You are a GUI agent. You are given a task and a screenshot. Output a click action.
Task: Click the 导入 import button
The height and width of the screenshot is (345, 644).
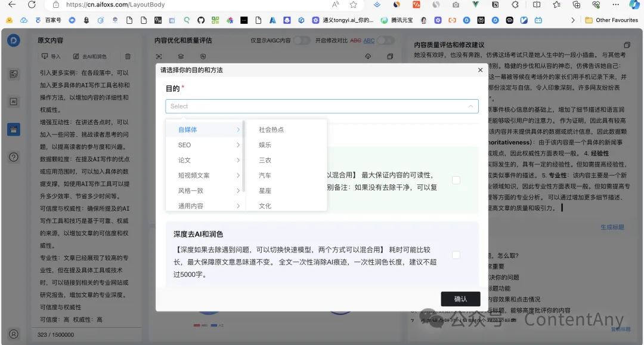[51, 57]
